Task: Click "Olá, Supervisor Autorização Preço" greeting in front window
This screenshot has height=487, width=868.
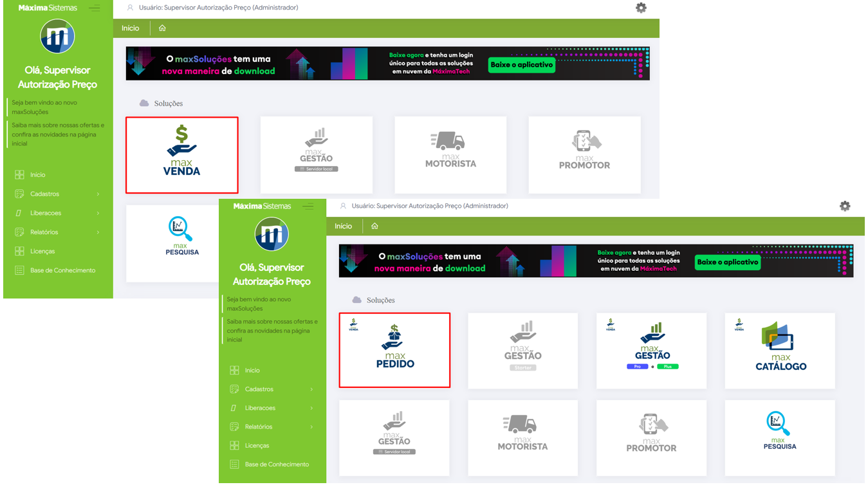Action: [272, 275]
